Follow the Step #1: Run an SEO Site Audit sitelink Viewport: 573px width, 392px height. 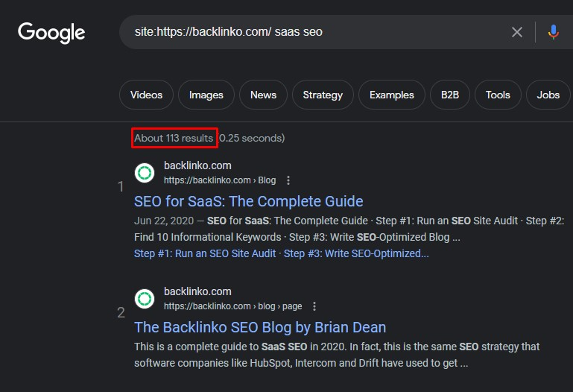pos(205,253)
